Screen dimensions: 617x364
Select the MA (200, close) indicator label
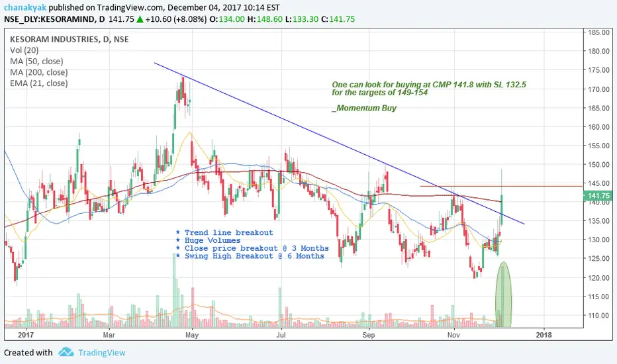(39, 72)
